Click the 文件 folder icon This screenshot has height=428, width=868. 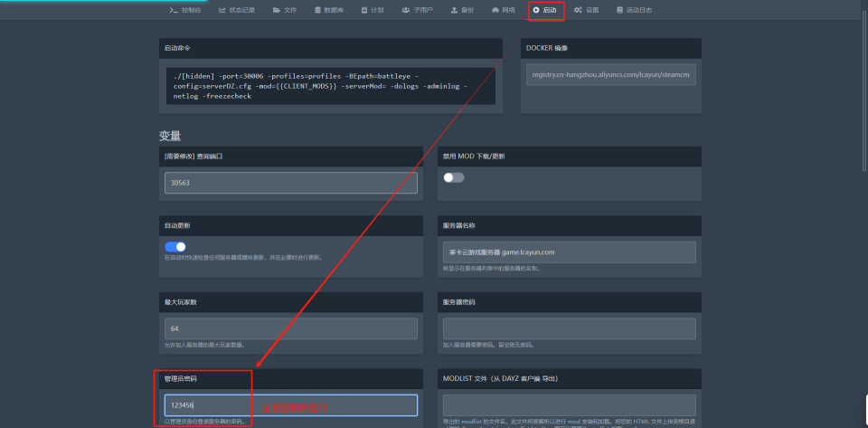[x=276, y=10]
